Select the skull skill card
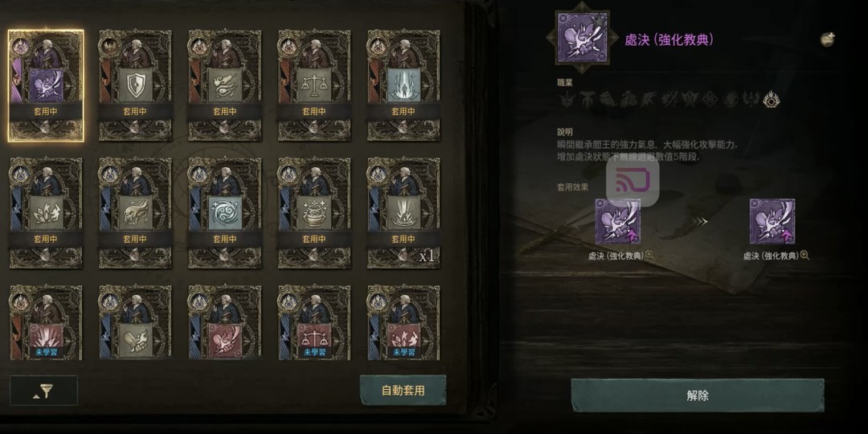 click(135, 213)
